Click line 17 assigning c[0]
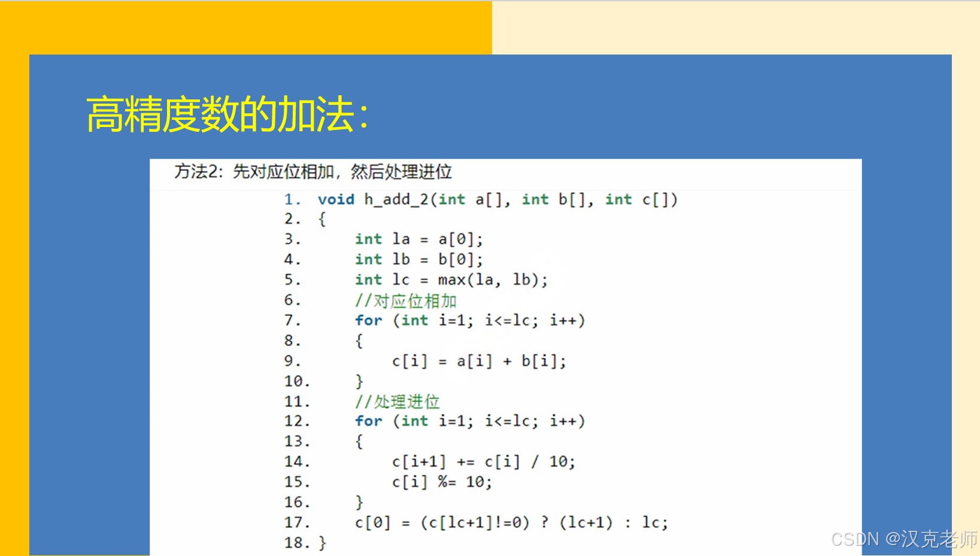980x556 pixels. [x=511, y=522]
